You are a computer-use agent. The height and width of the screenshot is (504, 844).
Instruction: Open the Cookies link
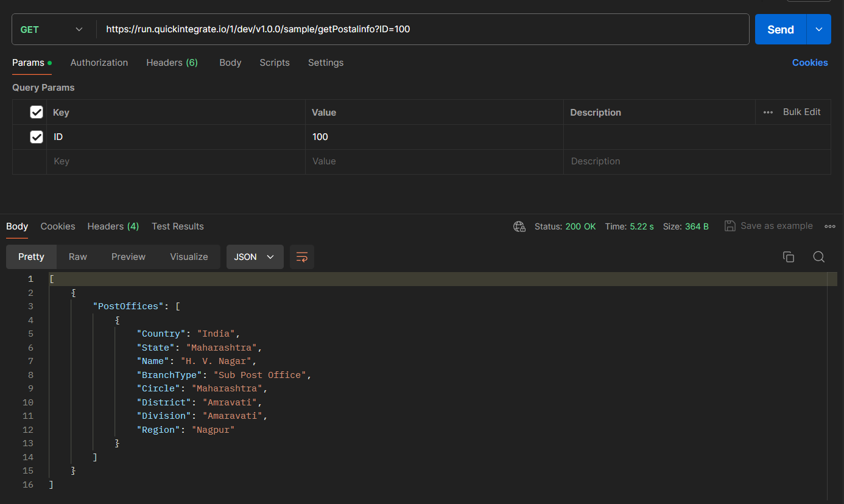coord(810,63)
